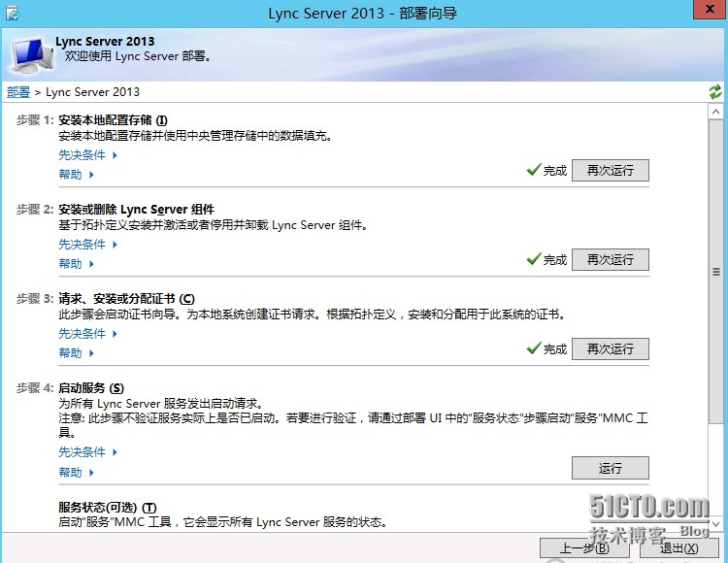
Task: Click step 1 title 安装本地配置存储 (I)
Action: pyautogui.click(x=113, y=120)
